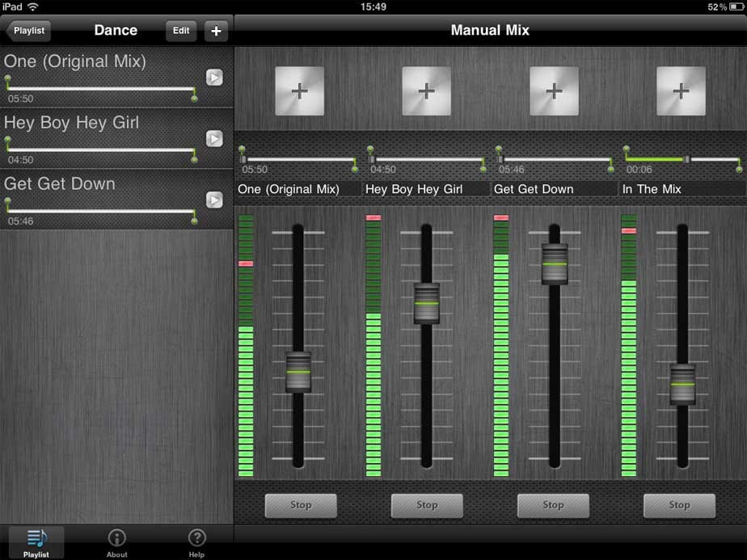Image resolution: width=747 pixels, height=560 pixels.
Task: Open the Help question mark icon
Action: 196,541
